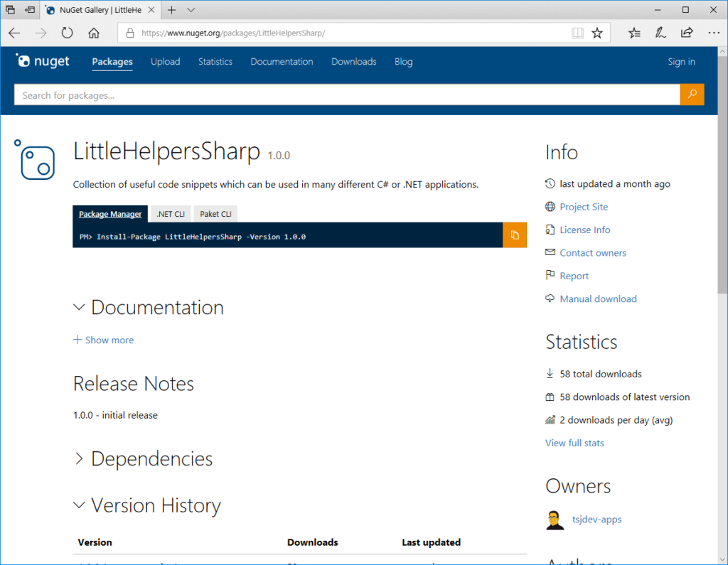The width and height of the screenshot is (728, 565).
Task: Open the Project Site link
Action: coord(584,207)
